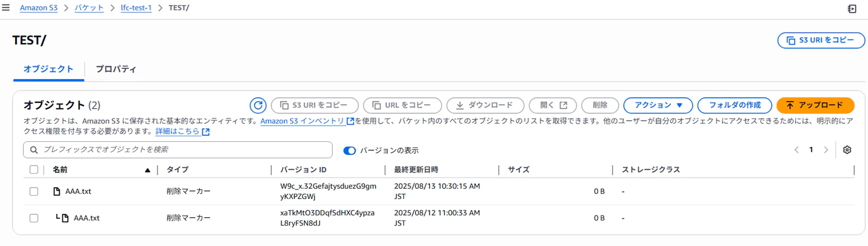Click the file icon of second AAA.txt

click(65, 218)
